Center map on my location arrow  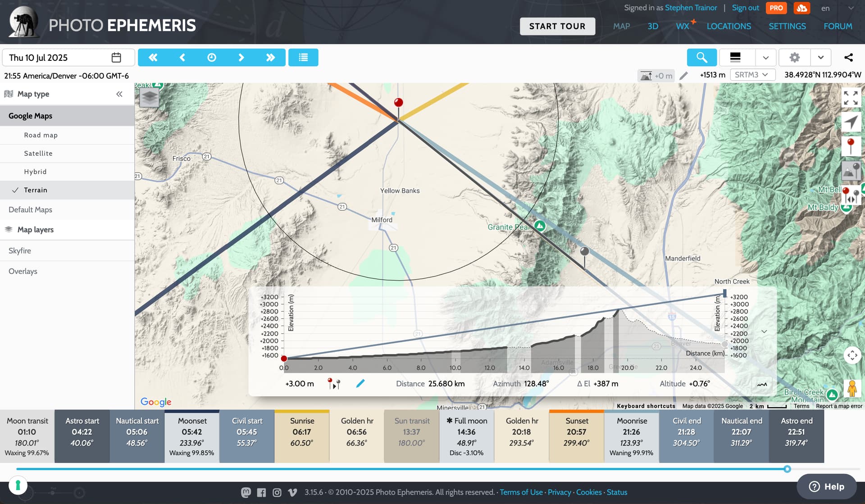[851, 122]
